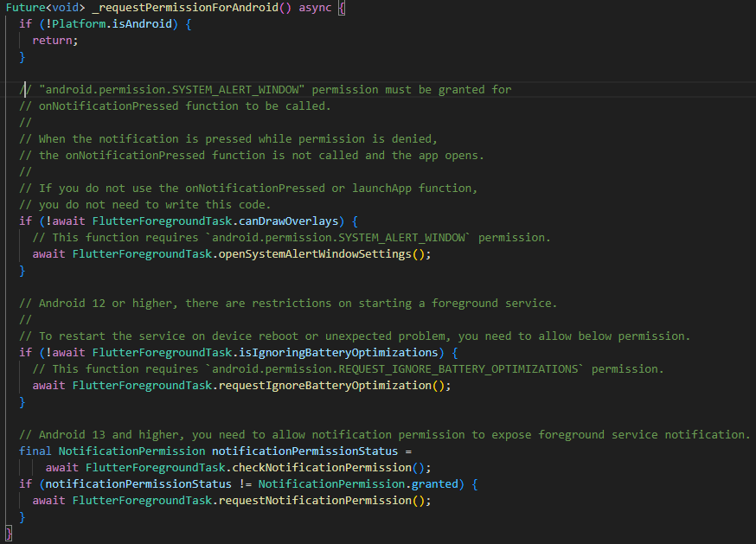The height and width of the screenshot is (544, 756).
Task: Click the async keyword in function signature
Action: [x=309, y=8]
